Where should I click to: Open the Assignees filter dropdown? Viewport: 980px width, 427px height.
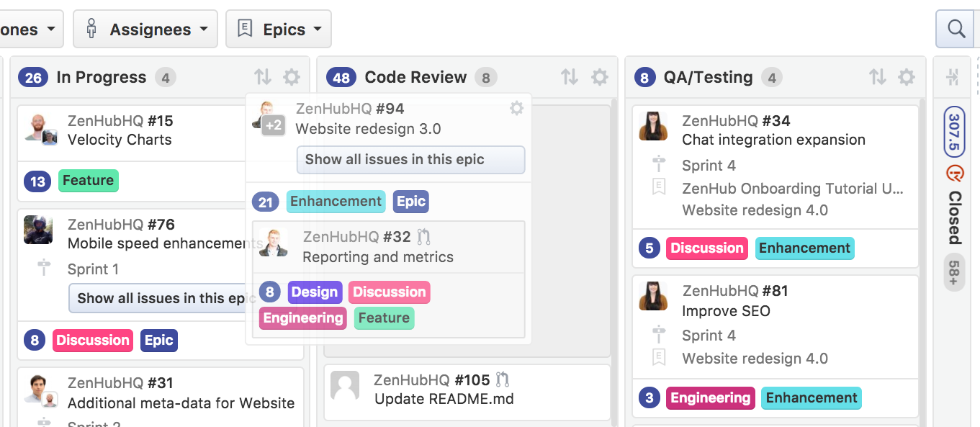click(145, 30)
